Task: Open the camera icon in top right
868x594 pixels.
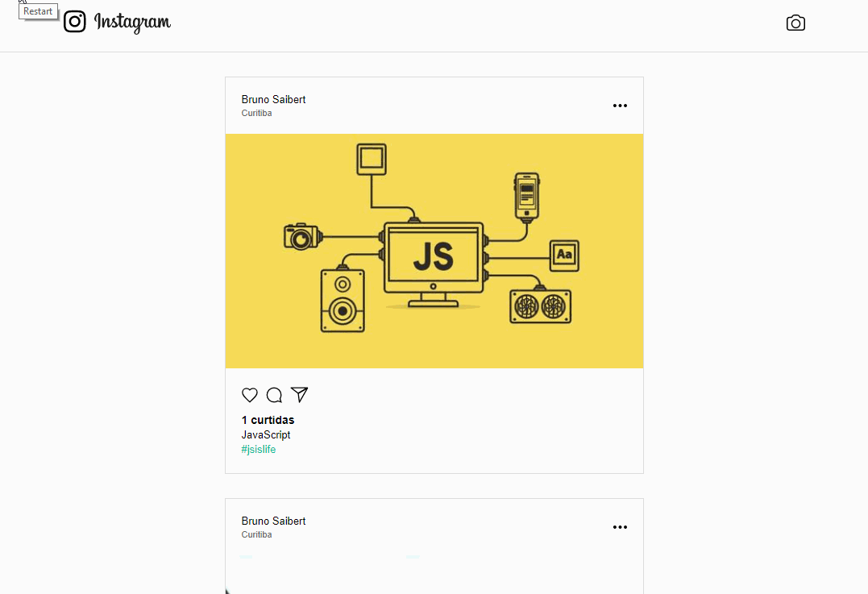Action: 795,23
